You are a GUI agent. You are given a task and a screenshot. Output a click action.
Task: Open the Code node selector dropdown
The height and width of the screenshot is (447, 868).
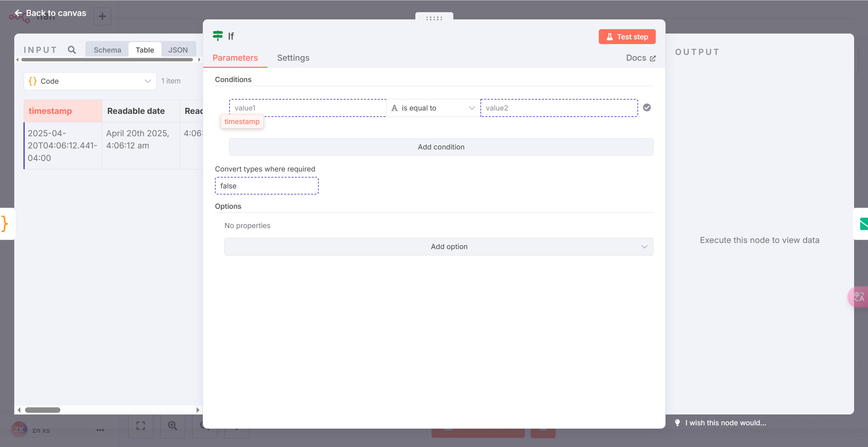(x=90, y=81)
